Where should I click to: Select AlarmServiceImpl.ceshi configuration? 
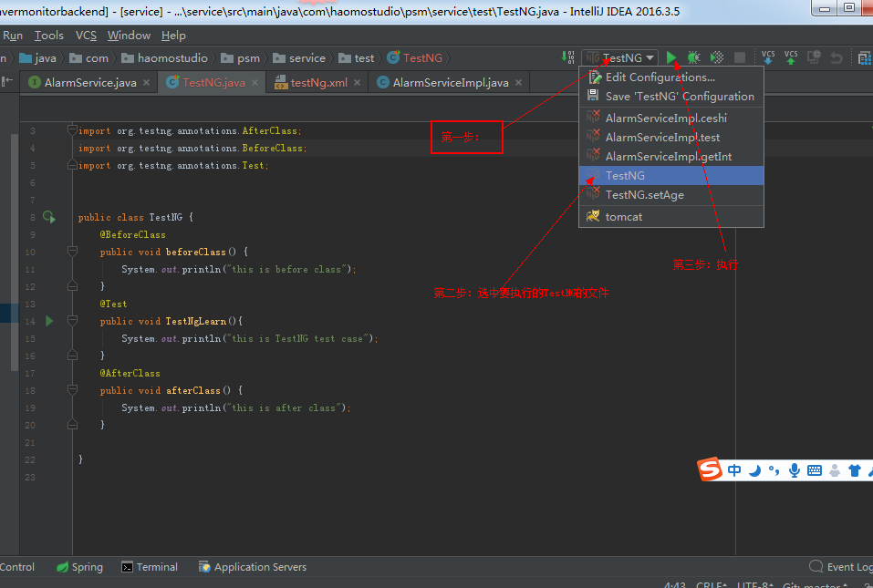(x=670, y=118)
